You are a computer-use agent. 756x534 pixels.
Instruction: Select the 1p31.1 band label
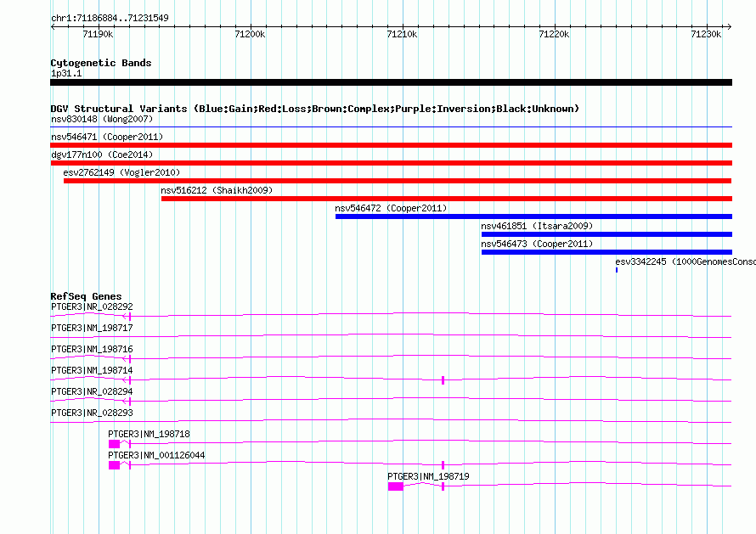66,73
